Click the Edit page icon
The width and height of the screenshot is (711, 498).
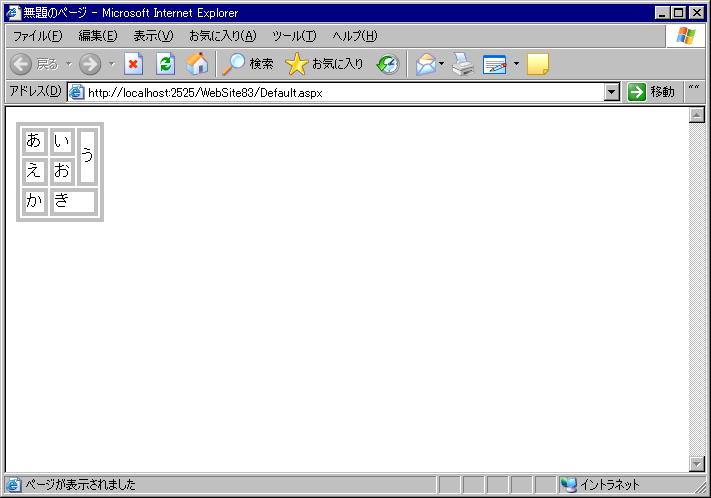coord(494,64)
